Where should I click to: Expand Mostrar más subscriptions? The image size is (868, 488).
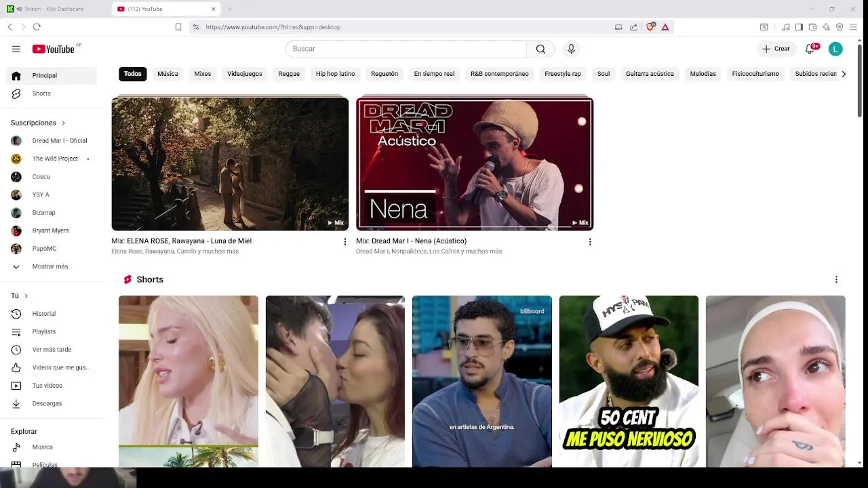[51, 266]
